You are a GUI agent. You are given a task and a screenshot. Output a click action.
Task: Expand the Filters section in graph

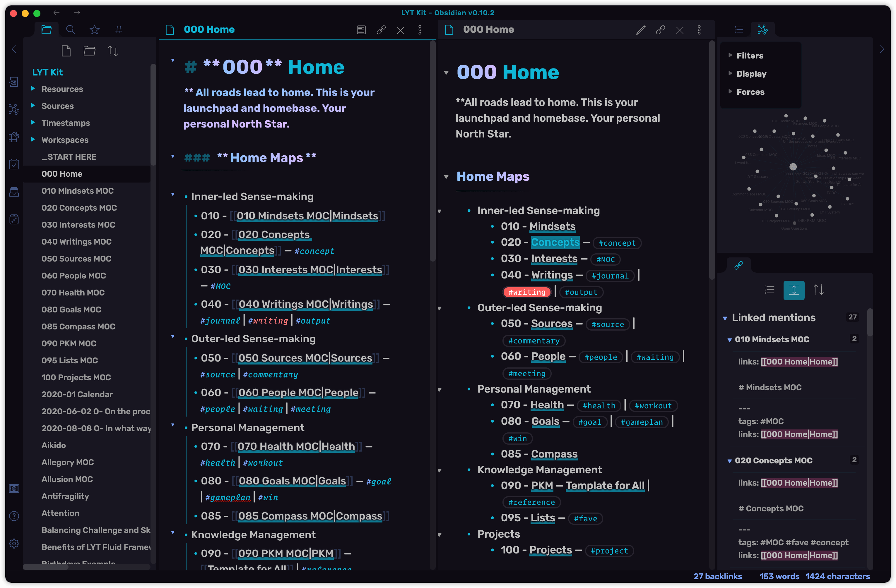pos(730,55)
